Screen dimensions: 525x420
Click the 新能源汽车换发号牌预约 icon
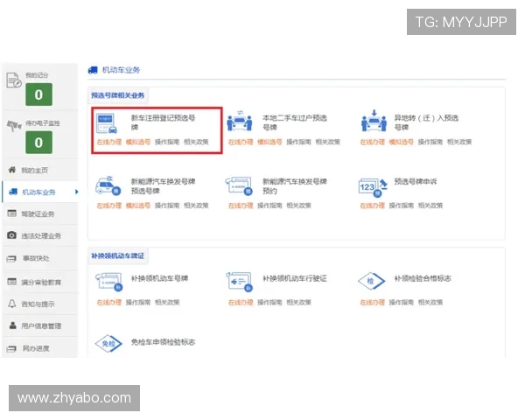[239, 185]
